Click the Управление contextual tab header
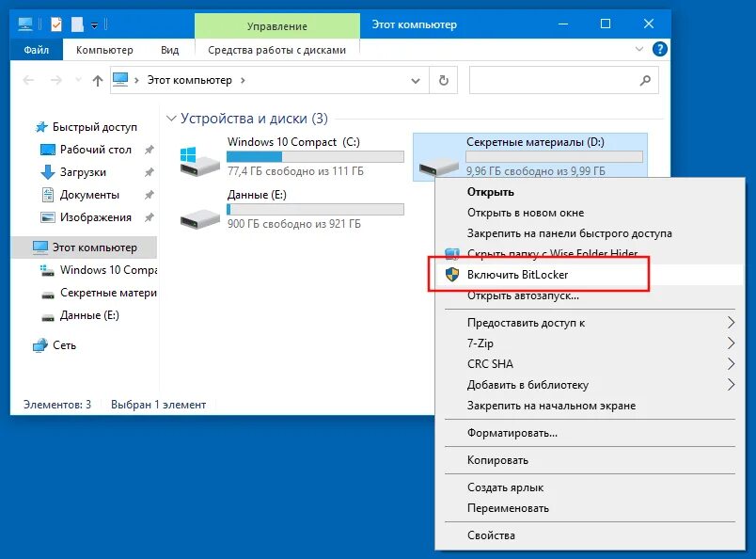The height and width of the screenshot is (559, 756). click(x=276, y=26)
